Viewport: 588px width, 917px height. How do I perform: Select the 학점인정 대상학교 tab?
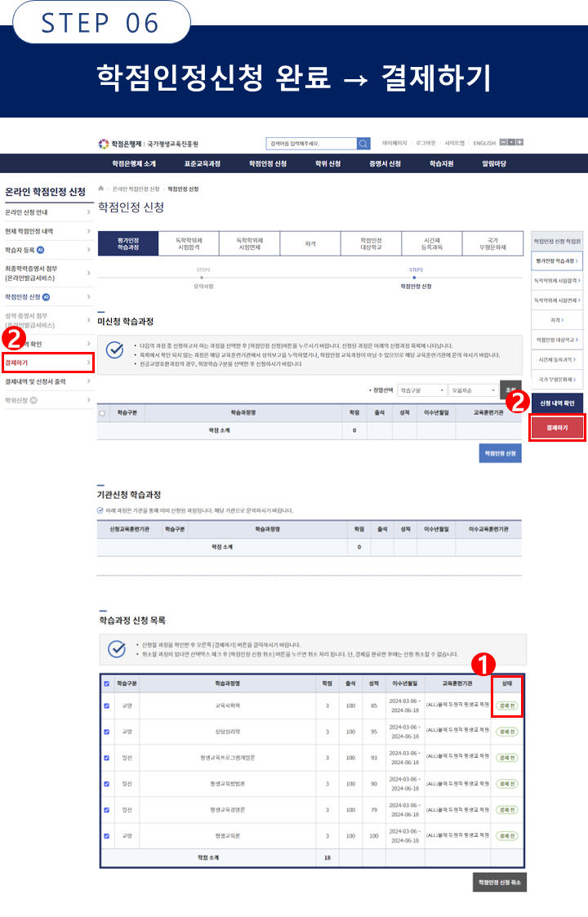click(x=372, y=244)
